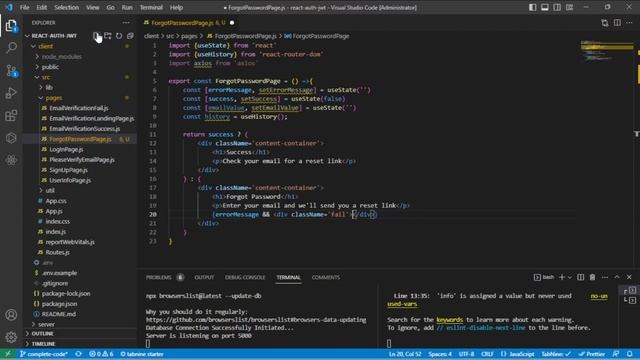640x360 pixels.
Task: Click the New File icon in Explorer
Action: [x=96, y=36]
